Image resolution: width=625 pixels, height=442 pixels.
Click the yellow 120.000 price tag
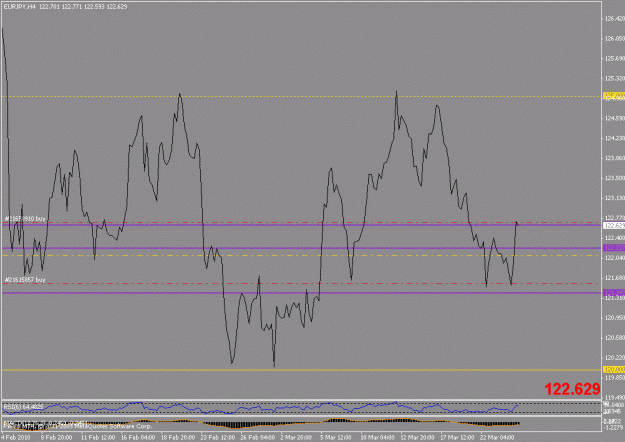pos(614,370)
